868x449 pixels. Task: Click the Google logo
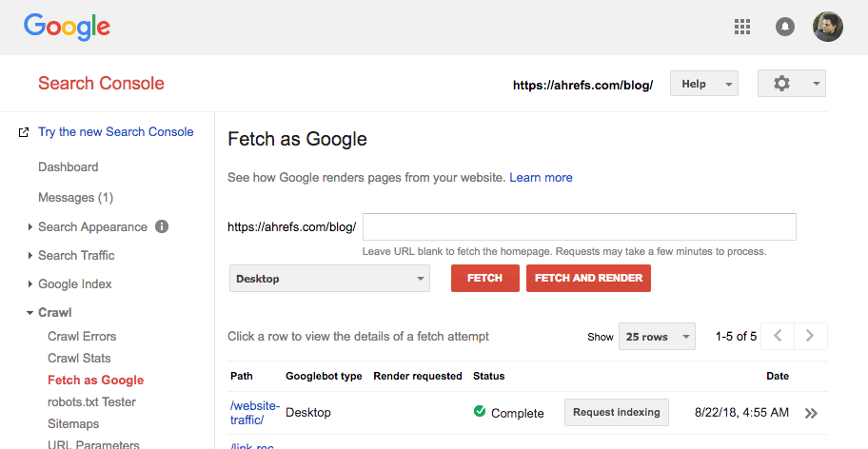click(67, 27)
